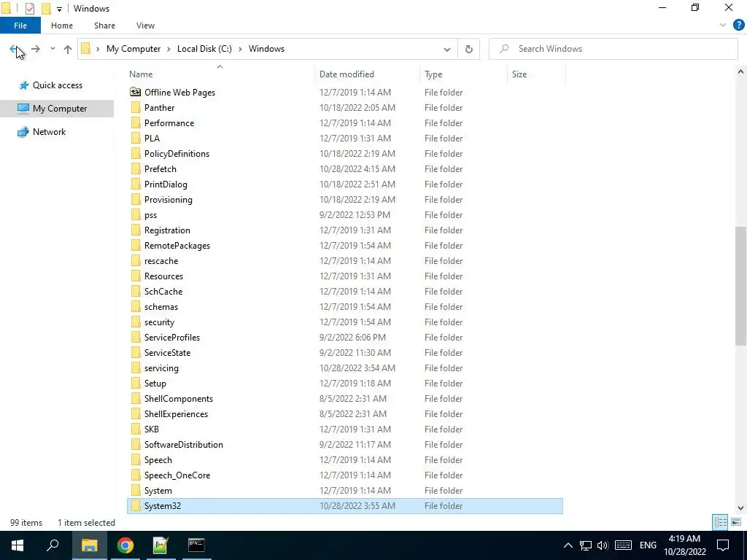The height and width of the screenshot is (560, 747).
Task: Select the PrintDialog folder icon
Action: [x=135, y=184]
